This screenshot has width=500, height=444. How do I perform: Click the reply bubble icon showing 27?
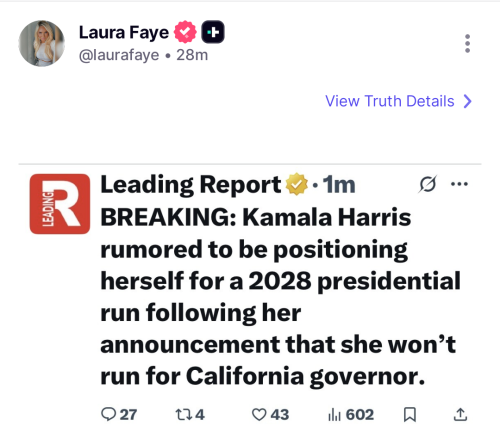[108, 415]
